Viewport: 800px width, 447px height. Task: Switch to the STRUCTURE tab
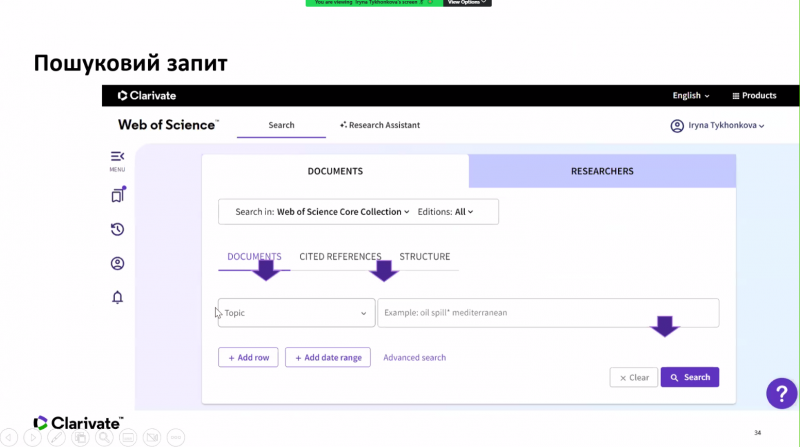point(424,257)
